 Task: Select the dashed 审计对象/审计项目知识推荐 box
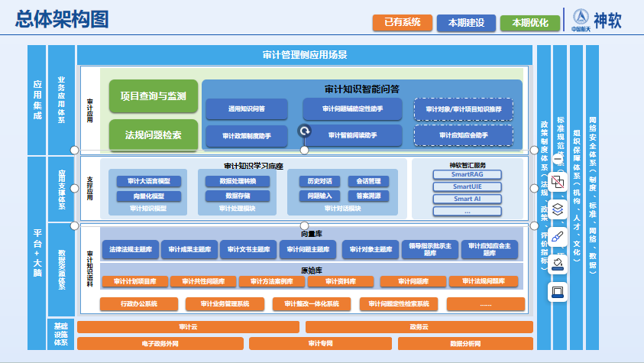[463, 109]
